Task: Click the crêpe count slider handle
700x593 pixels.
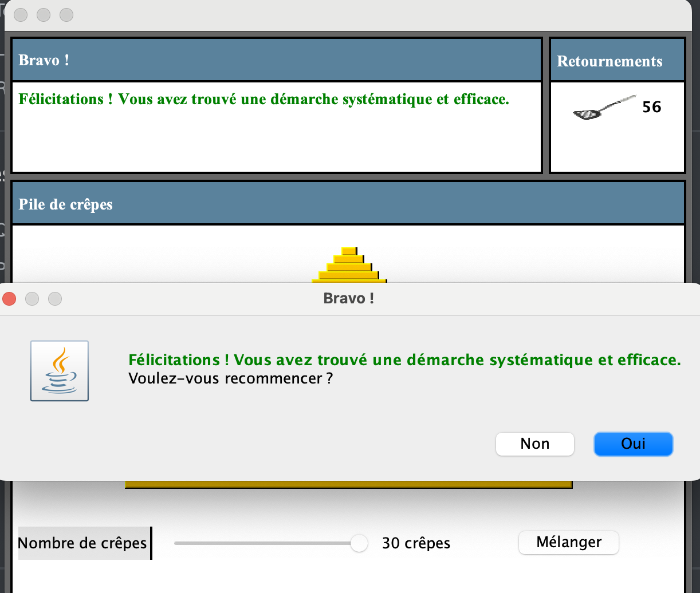Action: (359, 543)
